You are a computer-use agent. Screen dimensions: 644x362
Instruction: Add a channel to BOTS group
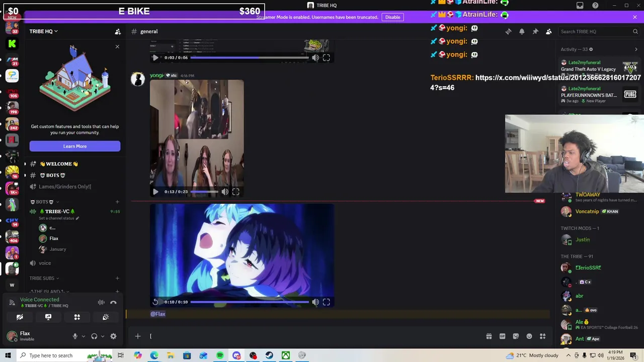pos(117,202)
